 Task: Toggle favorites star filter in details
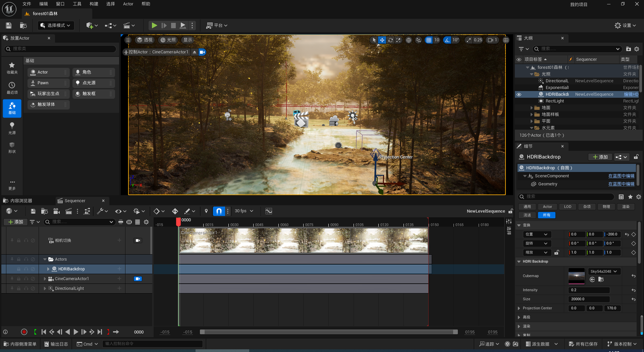click(630, 197)
